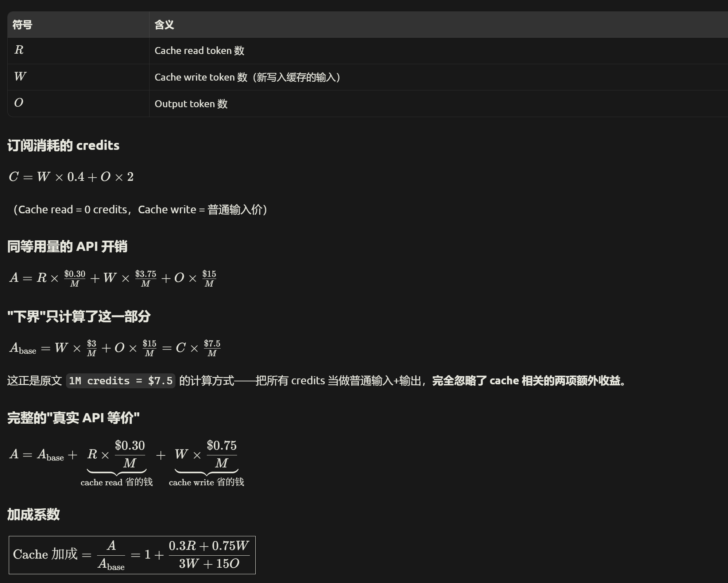Viewport: 728px width, 583px height.
Task: Click the boxed 'Cache 加成' formula
Action: pyautogui.click(x=132, y=555)
